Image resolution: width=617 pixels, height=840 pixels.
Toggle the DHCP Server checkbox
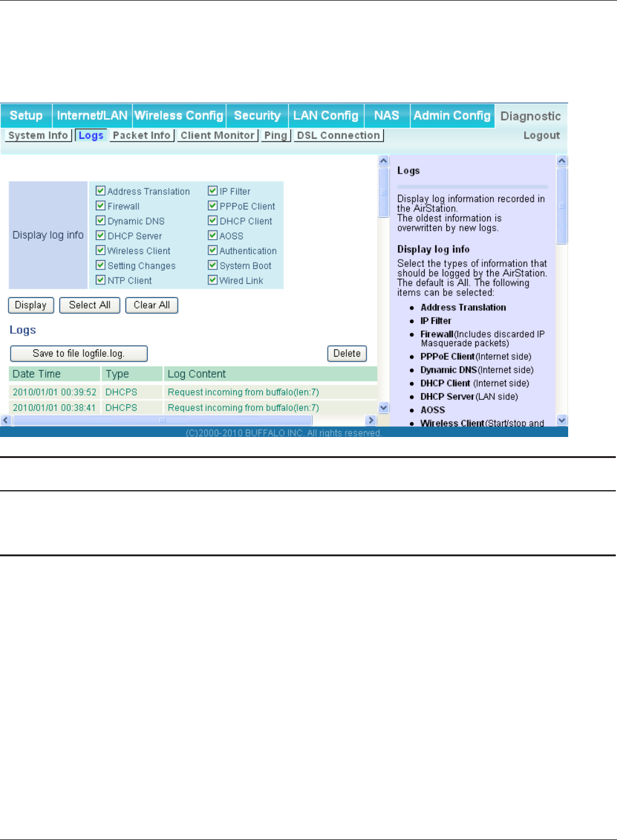(x=101, y=235)
